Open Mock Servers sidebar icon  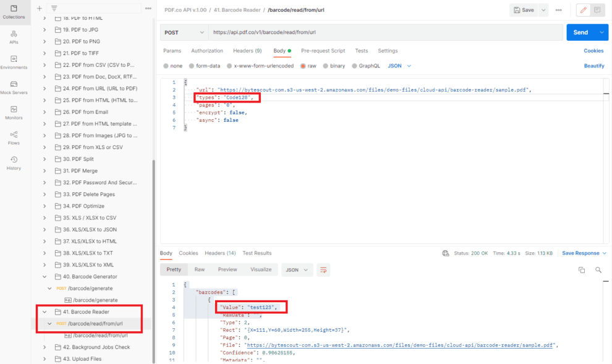[14, 87]
